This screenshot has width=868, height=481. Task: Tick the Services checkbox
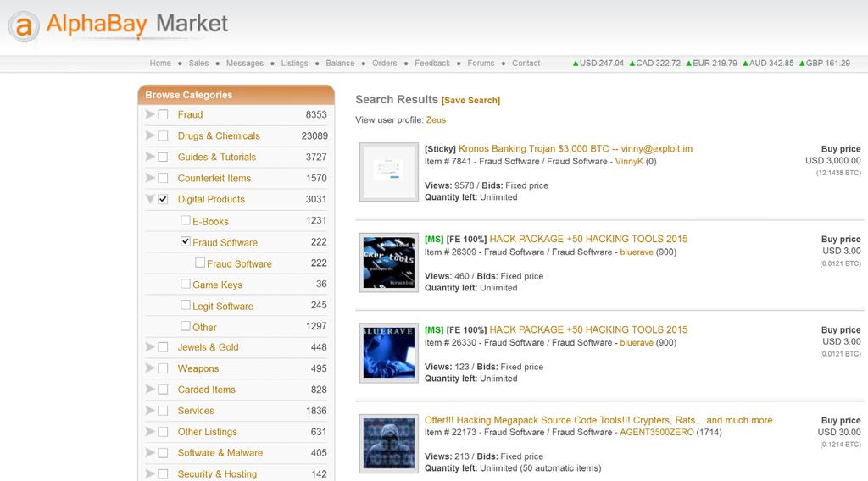(x=163, y=411)
